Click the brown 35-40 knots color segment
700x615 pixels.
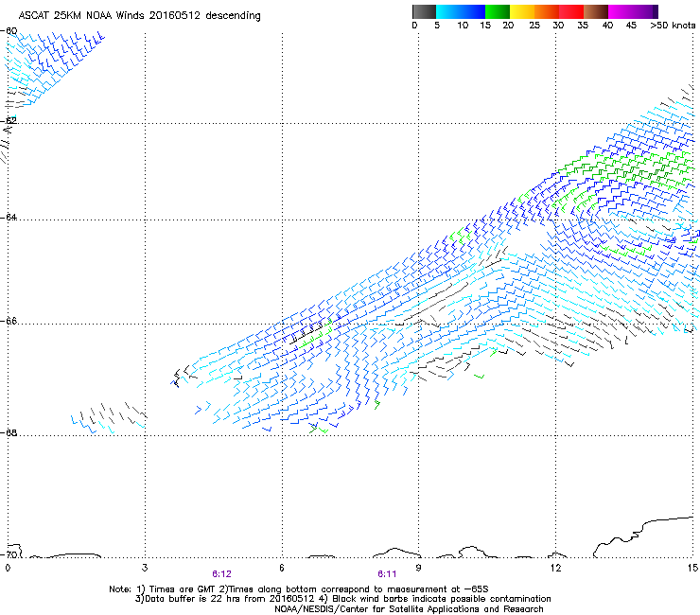pyautogui.click(x=596, y=11)
